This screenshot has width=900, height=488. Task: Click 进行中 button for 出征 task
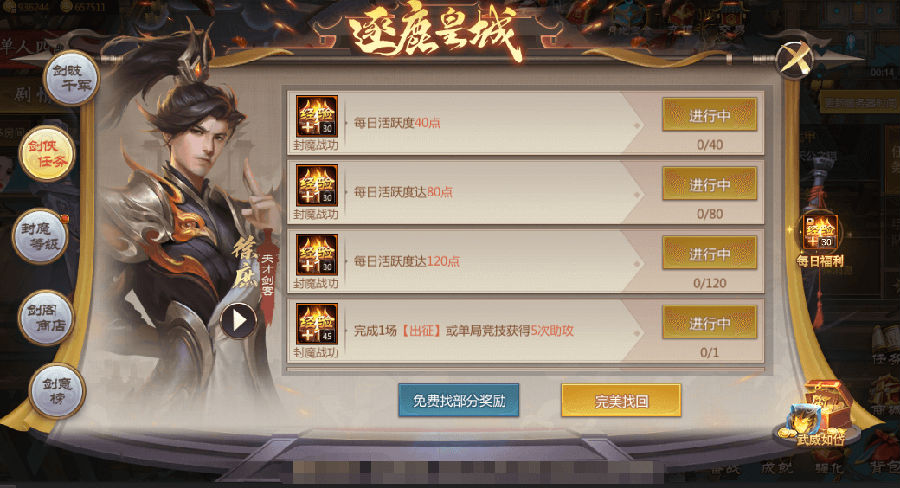709,323
